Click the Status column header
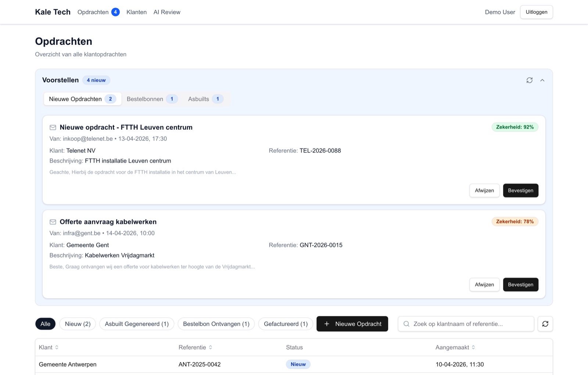The height and width of the screenshot is (375, 588). coord(294,347)
